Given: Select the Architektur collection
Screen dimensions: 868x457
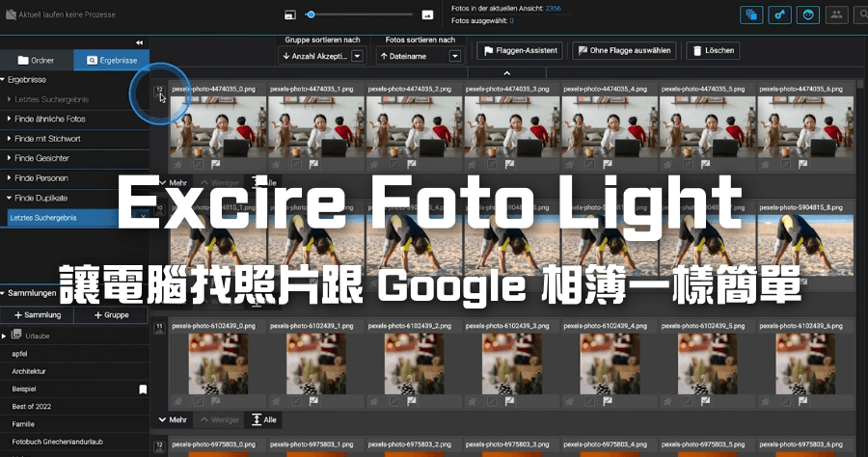Looking at the screenshot, I should click(x=74, y=371).
